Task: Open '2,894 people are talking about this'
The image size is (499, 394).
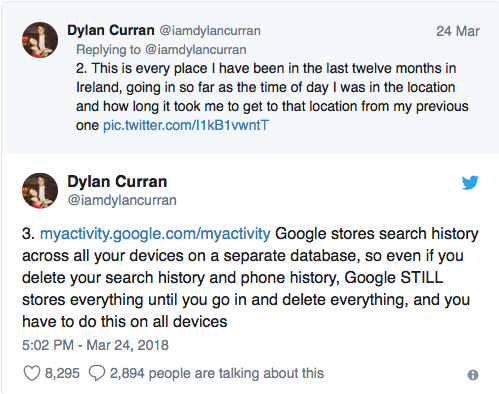Action: pyautogui.click(x=217, y=373)
